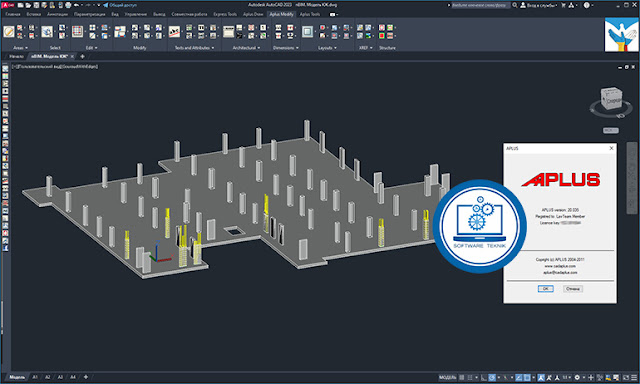Image resolution: width=640 pixels, height=384 pixels.
Task: Toggle object snap (blue square) in status bar
Action: coord(527,377)
